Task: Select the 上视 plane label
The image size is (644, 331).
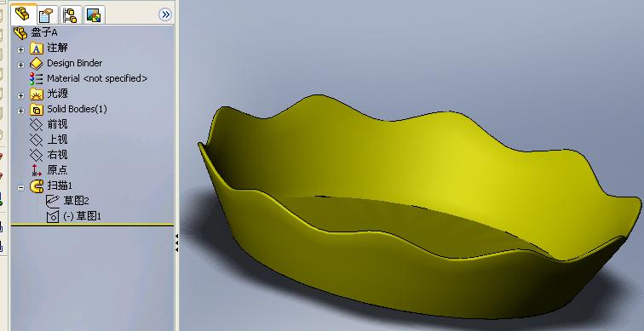Action: (57, 140)
